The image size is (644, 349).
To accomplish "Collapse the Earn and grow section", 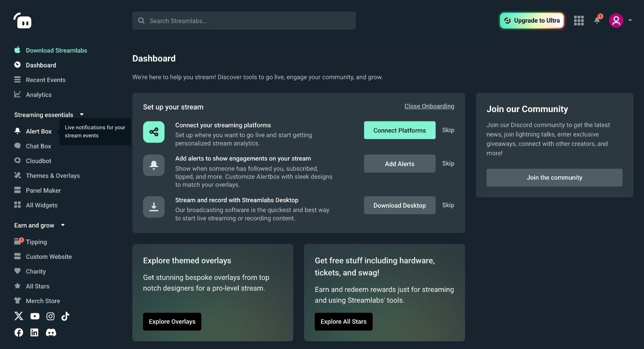I will (x=63, y=225).
